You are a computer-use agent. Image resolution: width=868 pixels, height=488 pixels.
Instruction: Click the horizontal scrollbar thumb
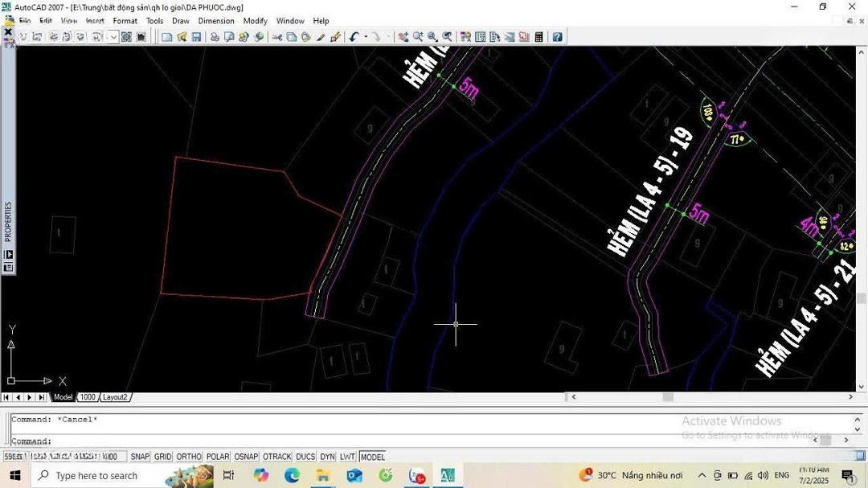click(667, 397)
